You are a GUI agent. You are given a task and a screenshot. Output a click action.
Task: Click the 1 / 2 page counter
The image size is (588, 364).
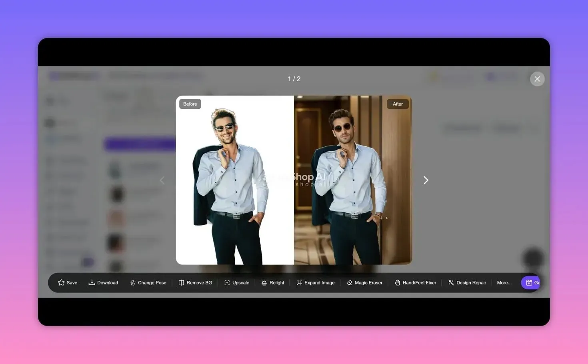[x=294, y=79]
